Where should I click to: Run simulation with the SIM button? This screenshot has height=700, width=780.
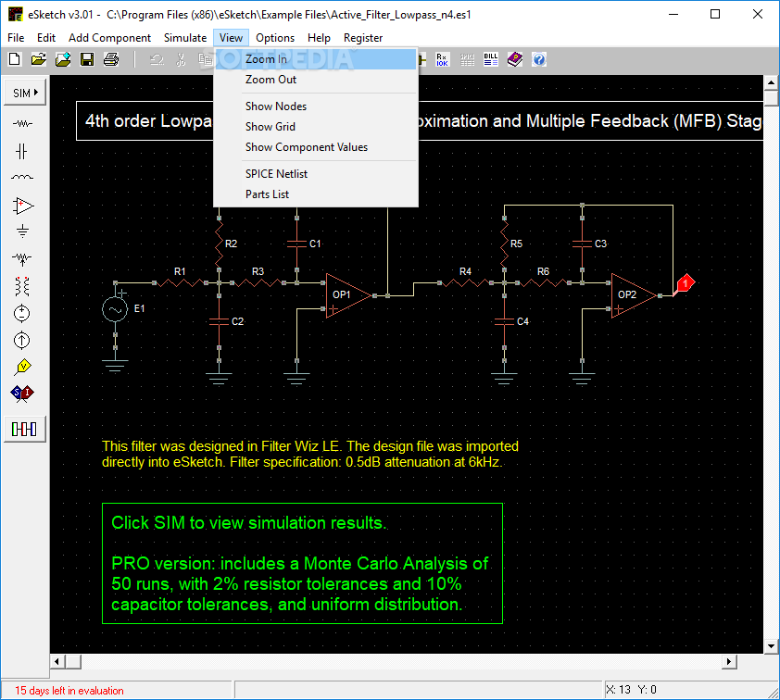tap(25, 93)
